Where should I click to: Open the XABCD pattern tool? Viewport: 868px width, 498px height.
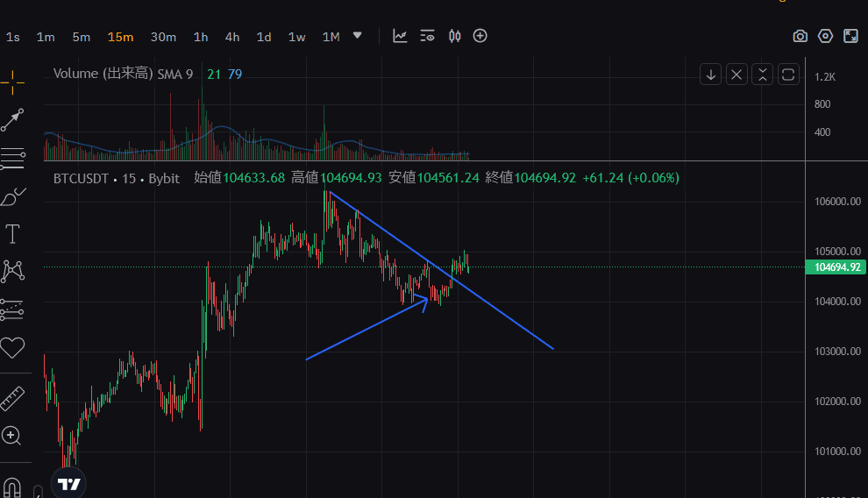tap(12, 271)
